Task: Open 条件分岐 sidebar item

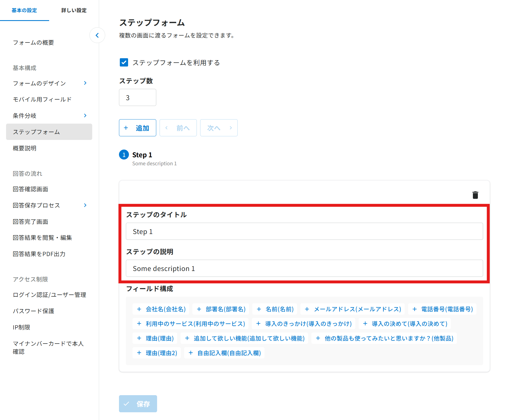Action: (25, 116)
